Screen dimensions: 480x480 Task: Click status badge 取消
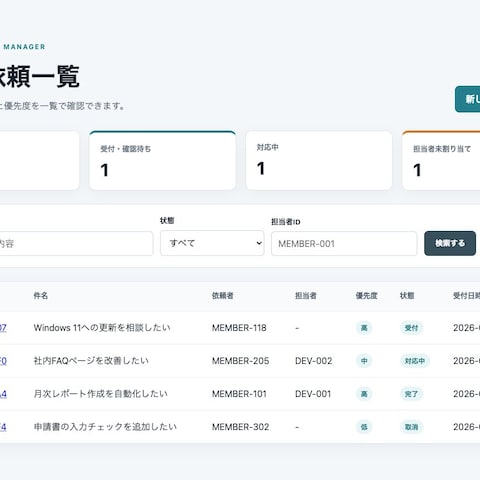411,427
